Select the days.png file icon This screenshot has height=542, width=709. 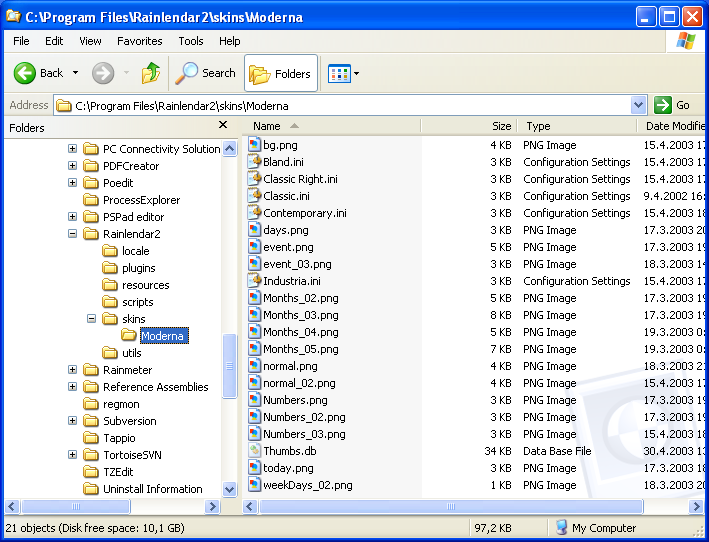255,230
